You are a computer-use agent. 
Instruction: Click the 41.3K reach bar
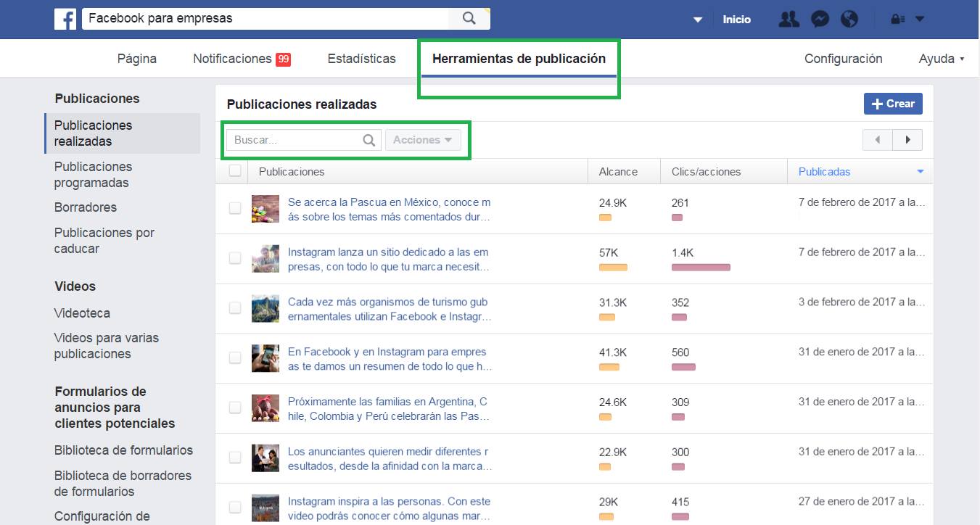click(x=609, y=367)
